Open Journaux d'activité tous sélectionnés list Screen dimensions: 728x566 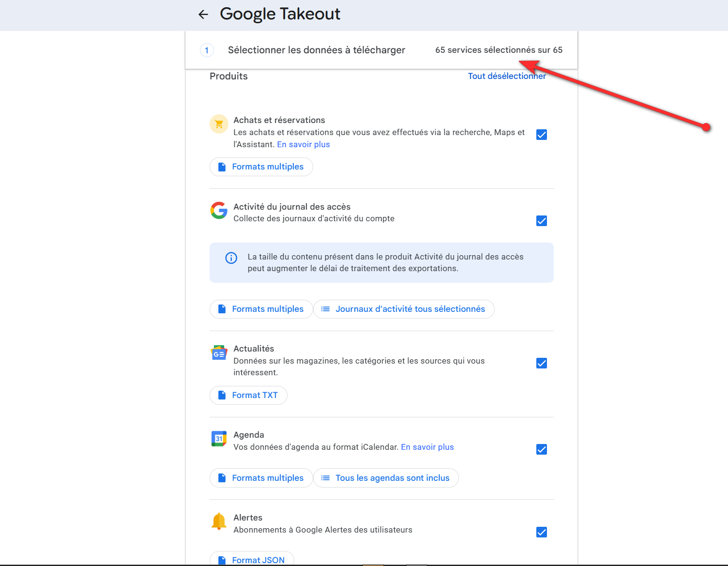tap(404, 309)
